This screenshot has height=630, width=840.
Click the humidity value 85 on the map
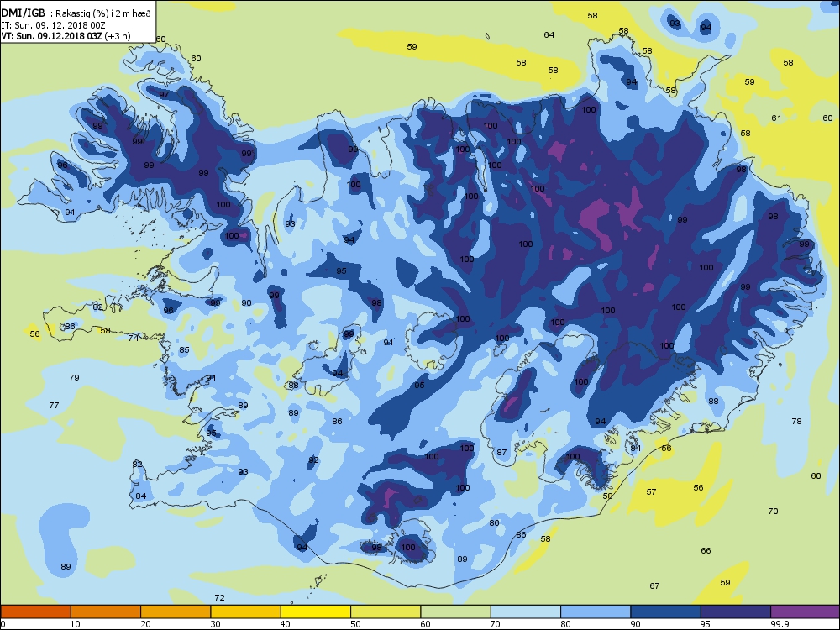(x=184, y=349)
